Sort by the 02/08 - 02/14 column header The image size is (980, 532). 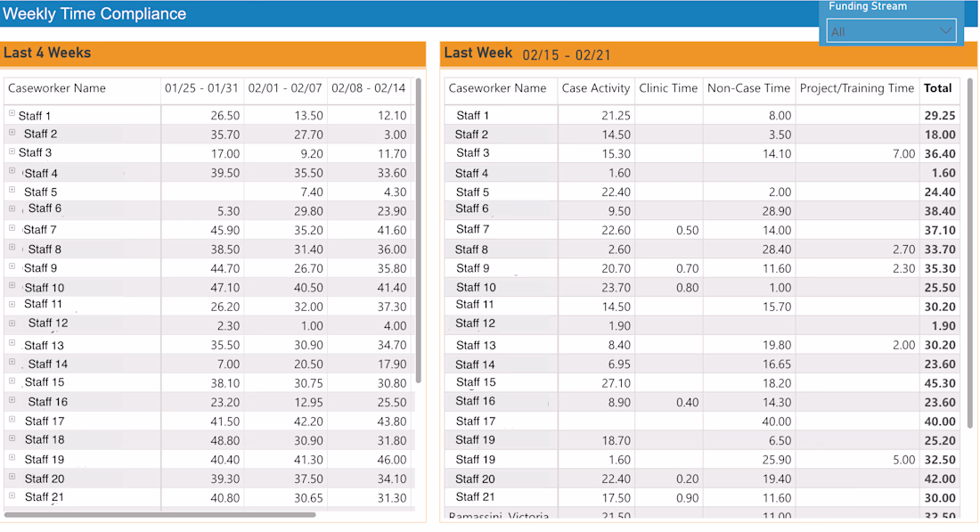pyautogui.click(x=368, y=88)
